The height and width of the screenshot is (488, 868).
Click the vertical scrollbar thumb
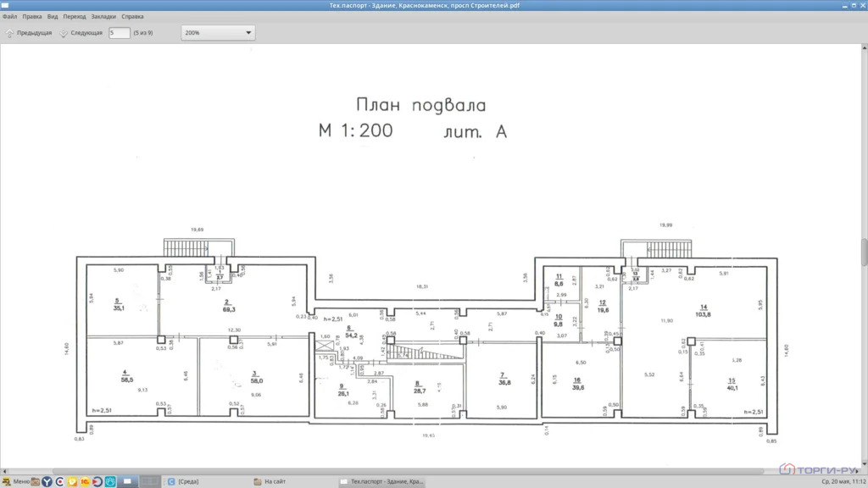point(864,252)
